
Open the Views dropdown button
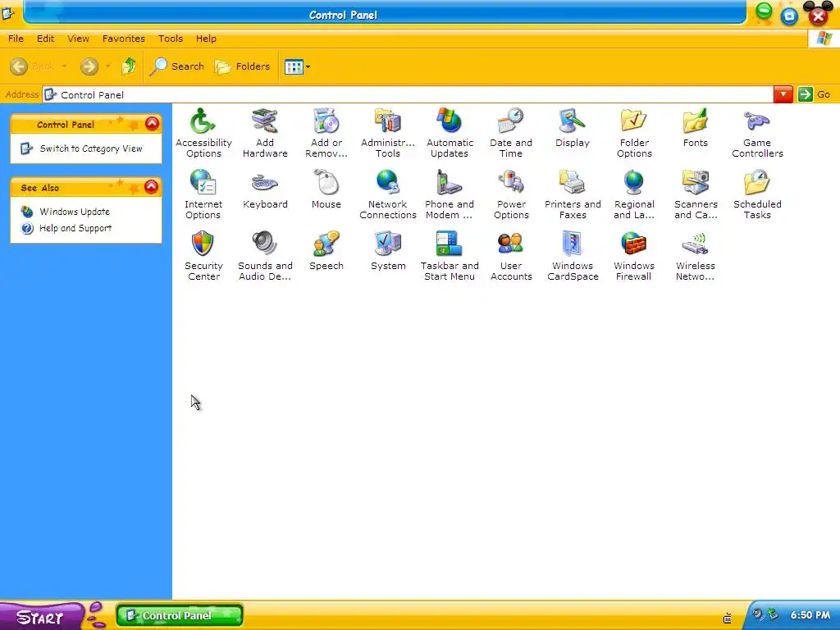tap(297, 67)
